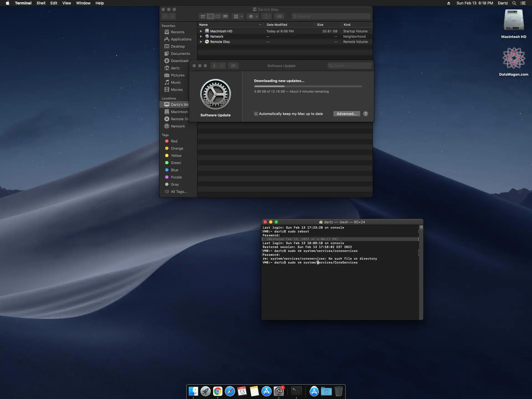
Task: Show all preferences grid button
Action: point(233,66)
